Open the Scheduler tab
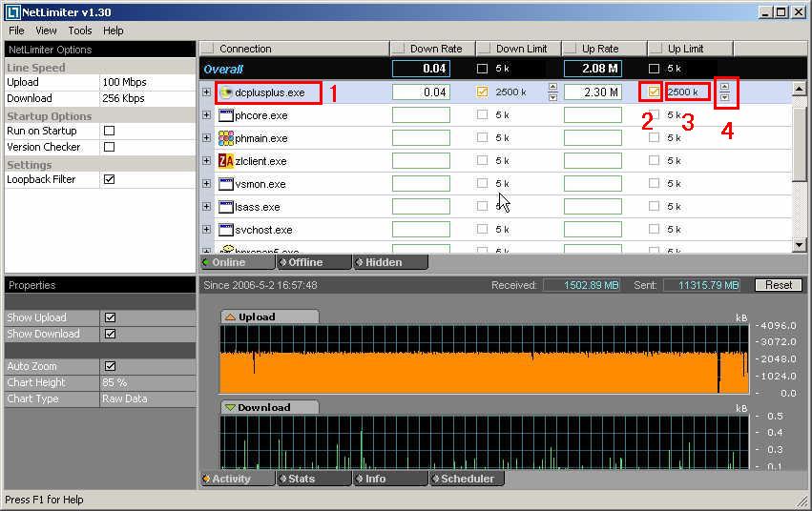The height and width of the screenshot is (511, 812). tap(468, 479)
